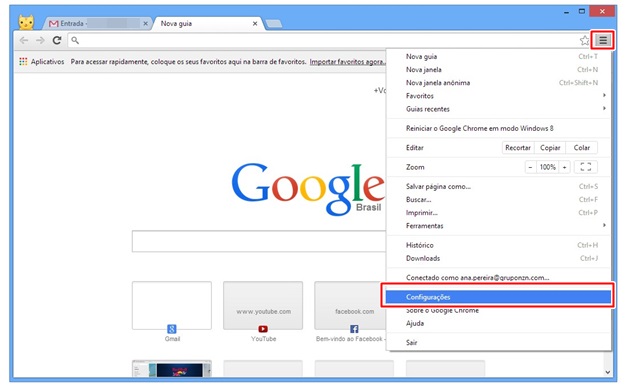
Task: Expand the Guias recentes submenu
Action: tap(499, 109)
